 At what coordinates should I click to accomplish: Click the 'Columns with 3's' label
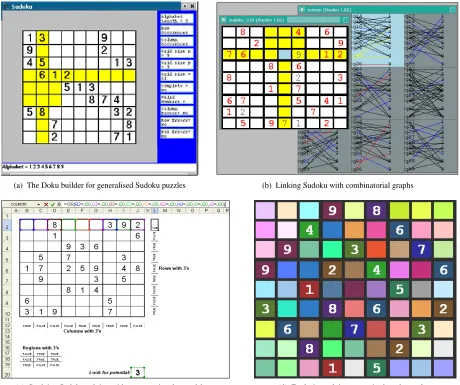(82, 331)
